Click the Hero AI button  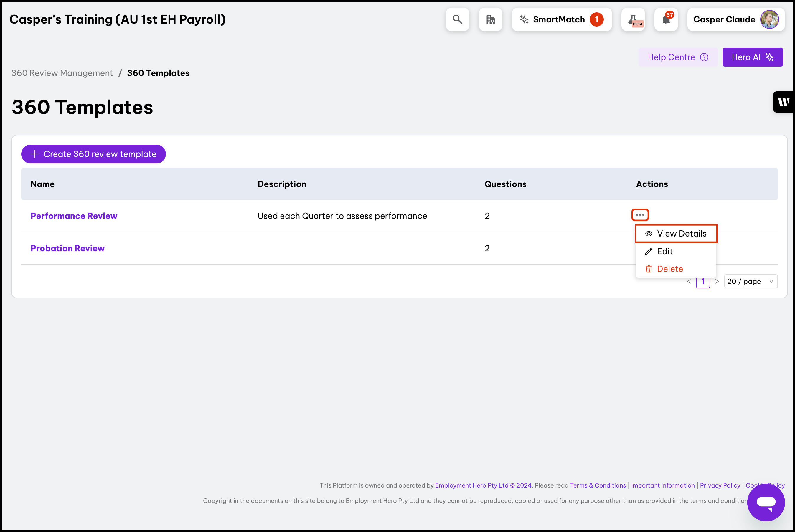[x=752, y=57]
